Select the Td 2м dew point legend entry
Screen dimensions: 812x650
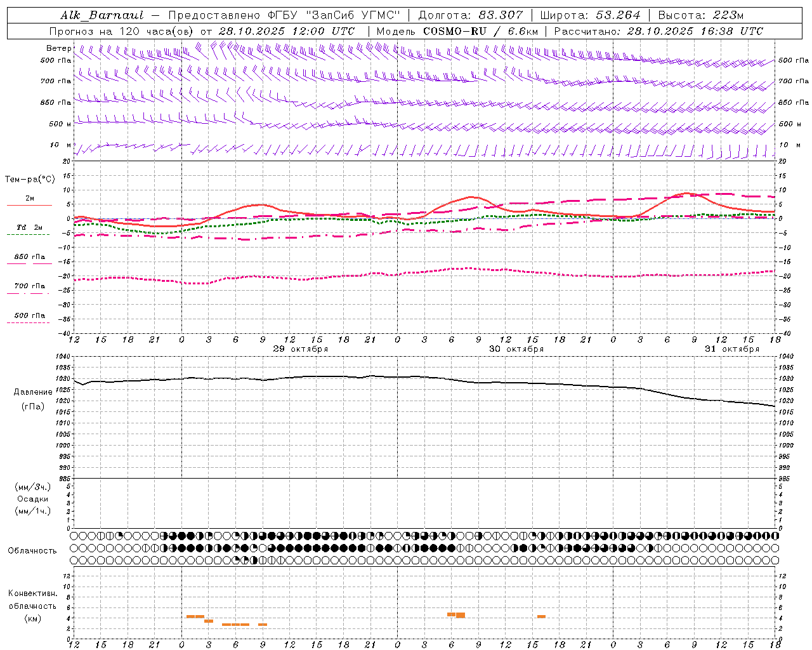click(x=29, y=227)
